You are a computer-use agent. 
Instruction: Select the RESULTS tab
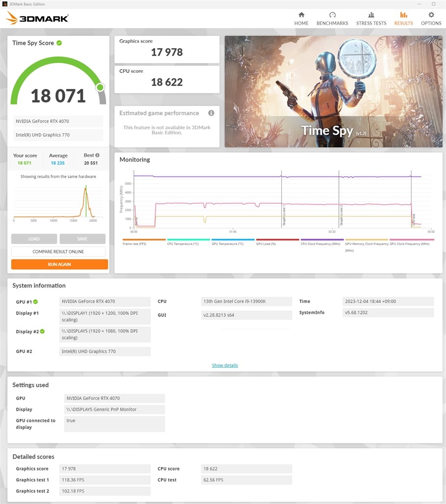tap(404, 19)
